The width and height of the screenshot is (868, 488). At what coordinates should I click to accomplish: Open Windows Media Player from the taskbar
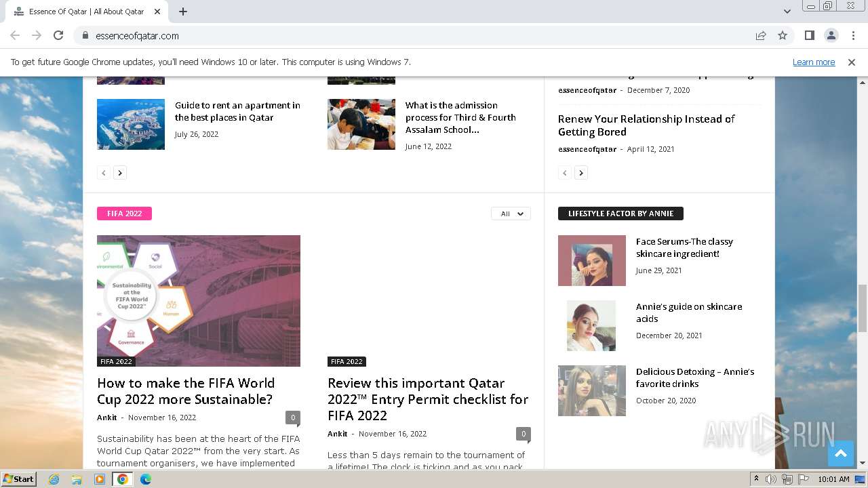point(100,479)
